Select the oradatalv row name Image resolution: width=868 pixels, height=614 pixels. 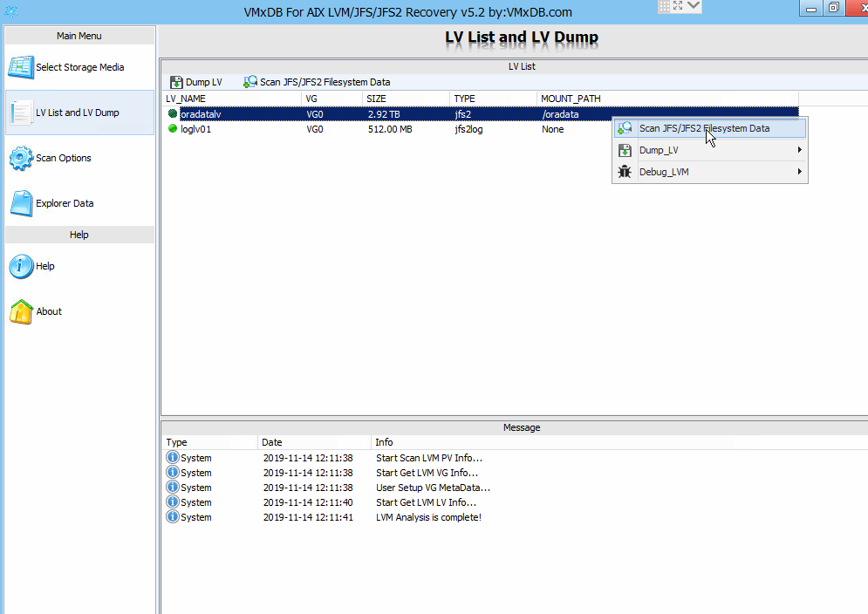[x=201, y=114]
